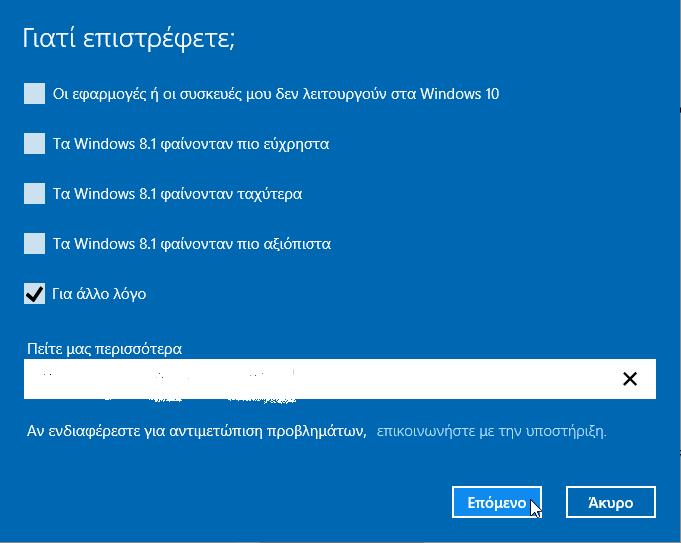Tick the 'φαίνονταν ταχύτερα' checkbox
Screen dimensions: 681x543
point(35,193)
